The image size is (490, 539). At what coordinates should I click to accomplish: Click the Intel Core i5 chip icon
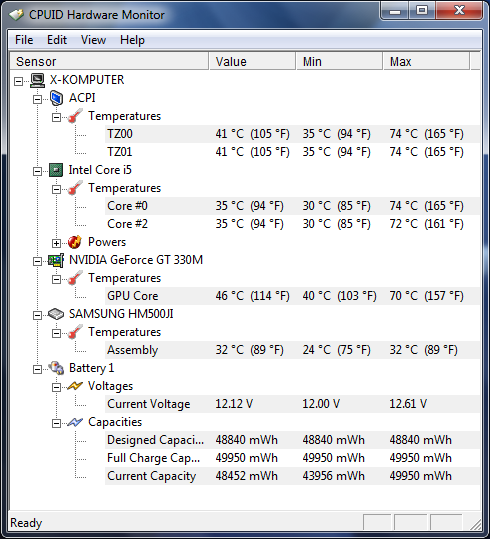(x=56, y=170)
